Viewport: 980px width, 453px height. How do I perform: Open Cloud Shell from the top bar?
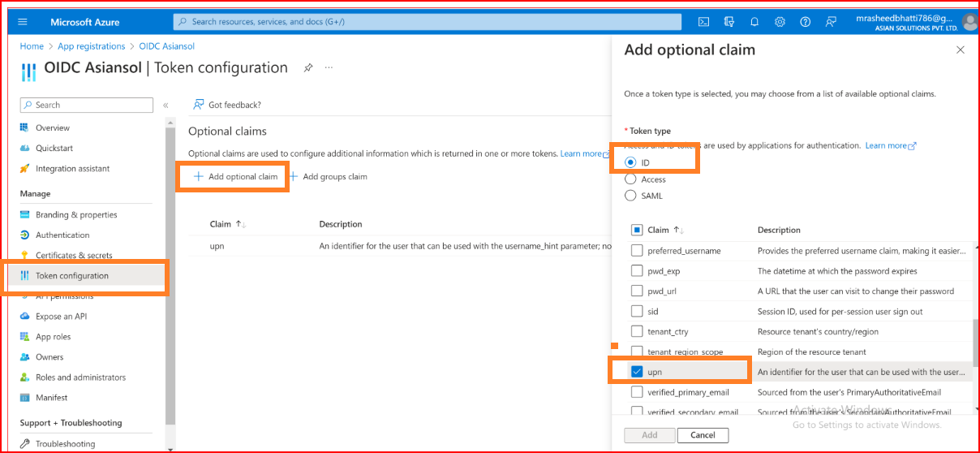[703, 22]
